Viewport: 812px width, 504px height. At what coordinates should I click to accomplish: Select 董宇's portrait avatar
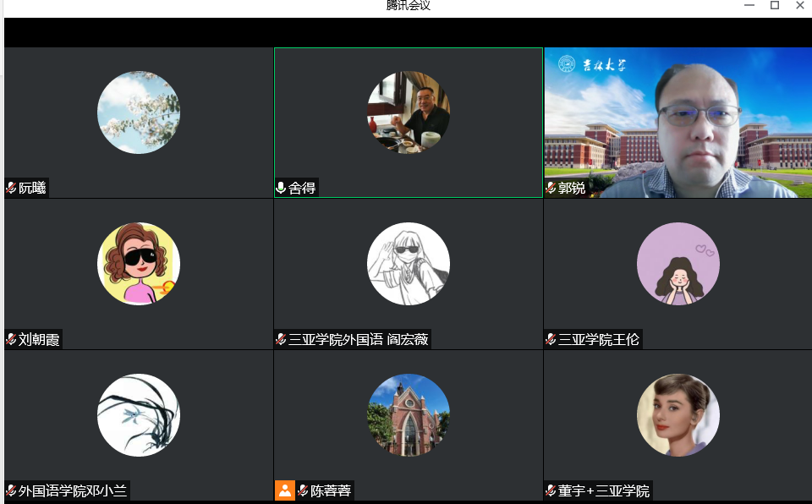[x=678, y=415]
